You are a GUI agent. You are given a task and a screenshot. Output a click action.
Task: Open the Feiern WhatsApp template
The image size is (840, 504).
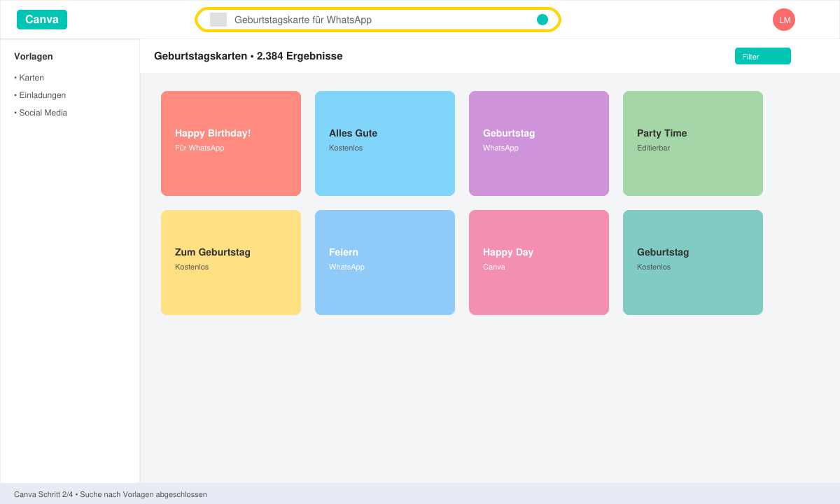pyautogui.click(x=385, y=262)
